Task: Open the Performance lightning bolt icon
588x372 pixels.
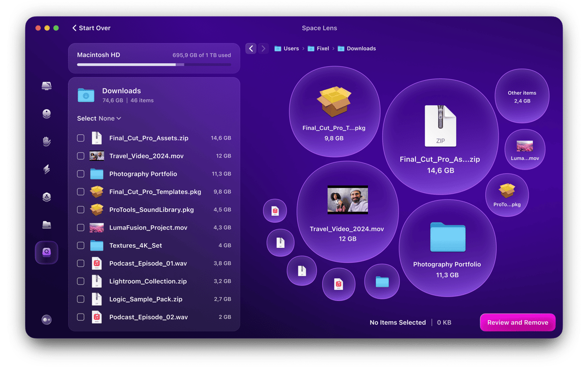Action: [x=46, y=169]
